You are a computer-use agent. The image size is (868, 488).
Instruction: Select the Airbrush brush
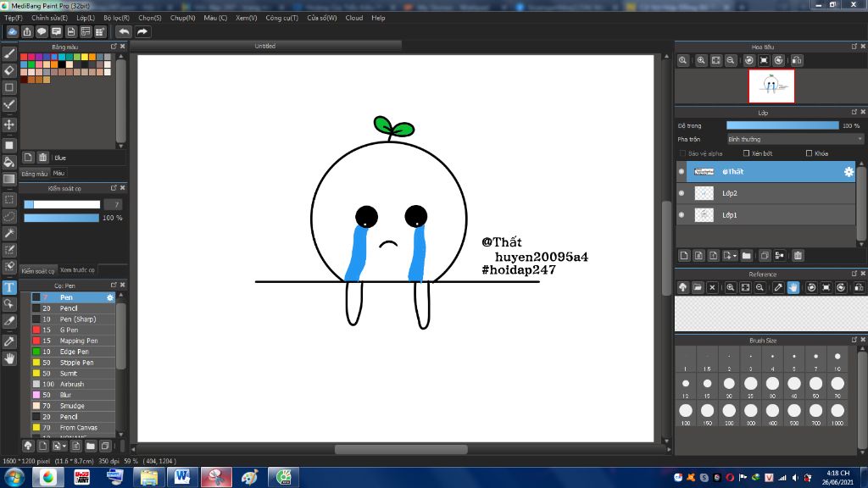pyautogui.click(x=72, y=384)
